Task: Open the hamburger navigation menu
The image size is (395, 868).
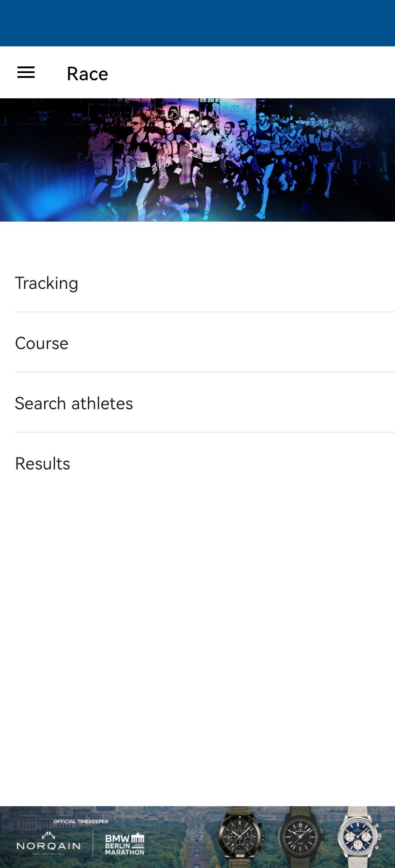Action: click(x=26, y=72)
